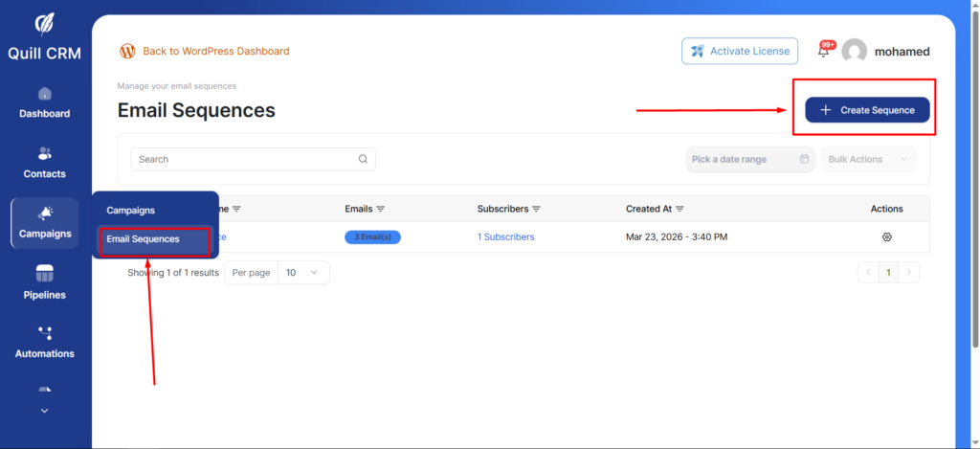Click the mohamed user avatar
This screenshot has width=980, height=449.
[854, 52]
